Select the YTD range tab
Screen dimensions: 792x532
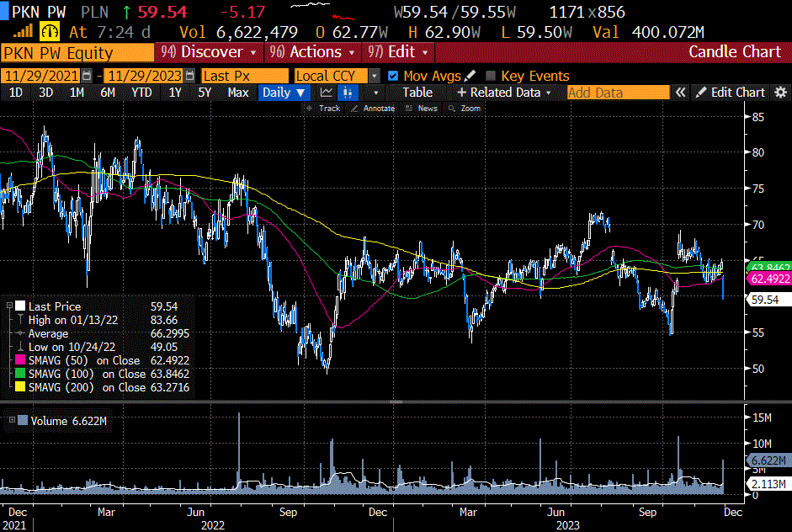tap(141, 93)
